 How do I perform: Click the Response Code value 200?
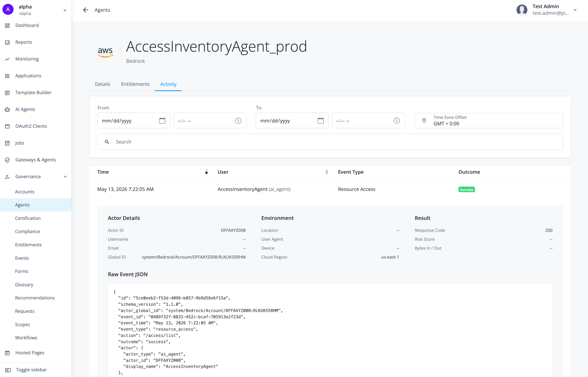coord(549,230)
